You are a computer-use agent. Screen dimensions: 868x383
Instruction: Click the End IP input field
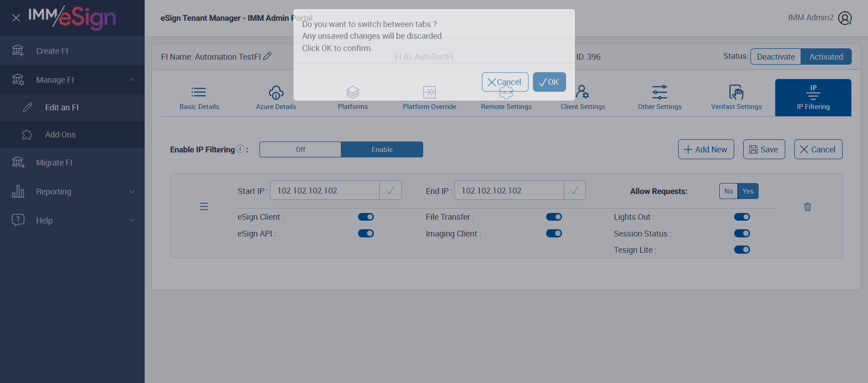(509, 190)
